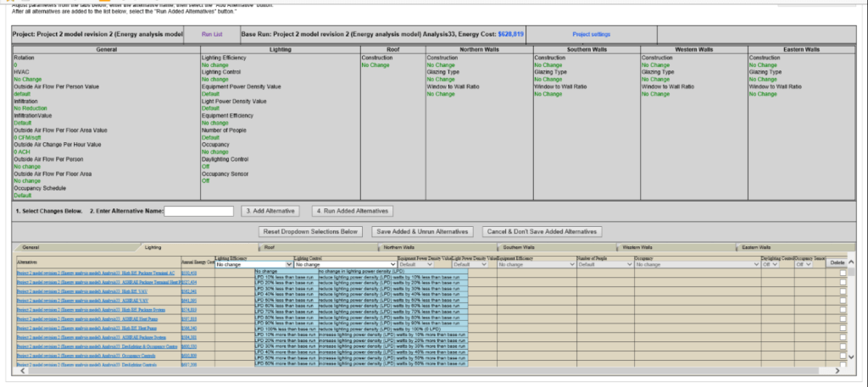This screenshot has height=387, width=868.
Task: Open the High Eff. VAV alternative link
Action: tap(82, 291)
